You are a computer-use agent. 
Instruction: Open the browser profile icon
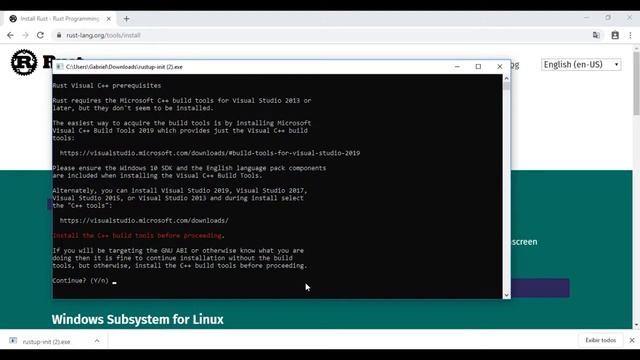(x=615, y=36)
